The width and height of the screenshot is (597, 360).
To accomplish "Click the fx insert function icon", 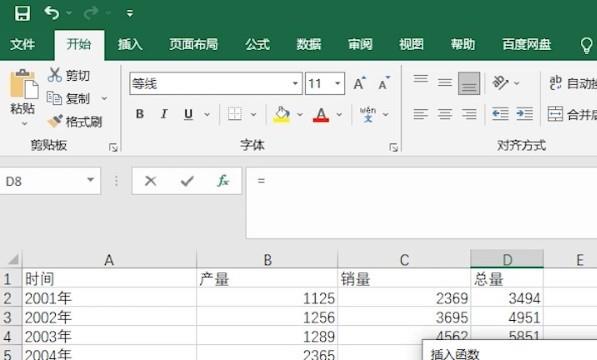I will click(223, 181).
